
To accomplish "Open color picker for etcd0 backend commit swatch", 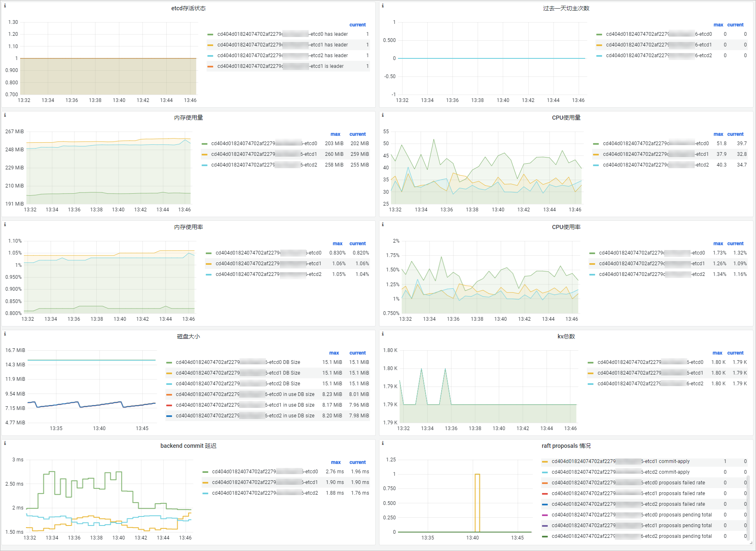I will [x=205, y=472].
